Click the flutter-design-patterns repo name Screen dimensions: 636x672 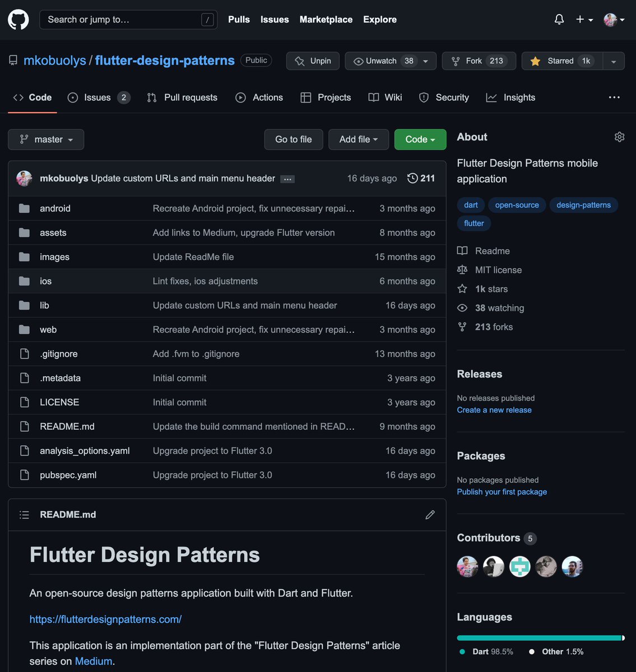click(x=165, y=60)
